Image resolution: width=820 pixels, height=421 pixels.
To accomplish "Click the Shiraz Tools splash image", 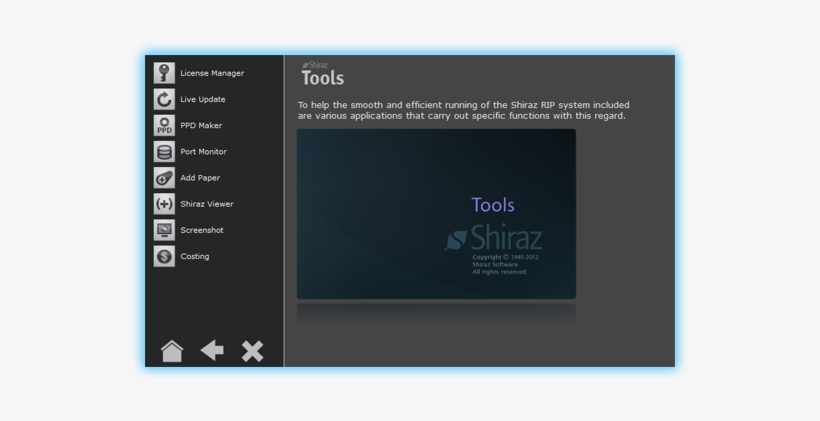I will click(437, 214).
